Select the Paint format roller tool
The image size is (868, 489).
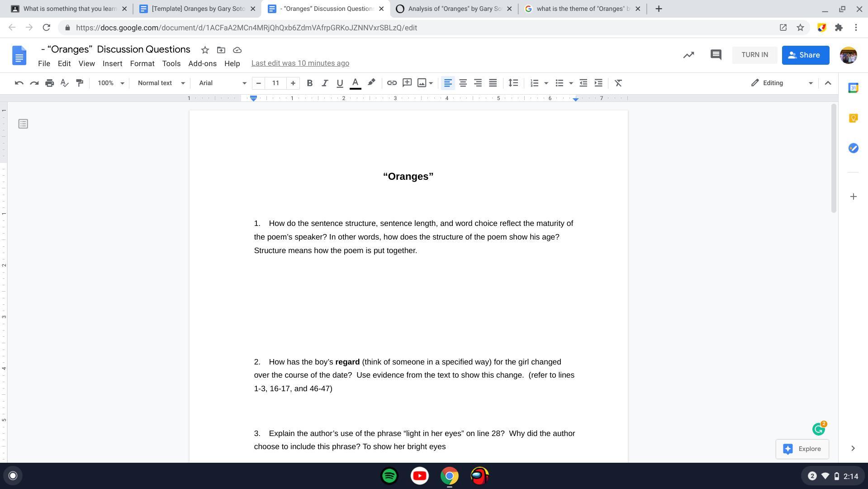(80, 83)
